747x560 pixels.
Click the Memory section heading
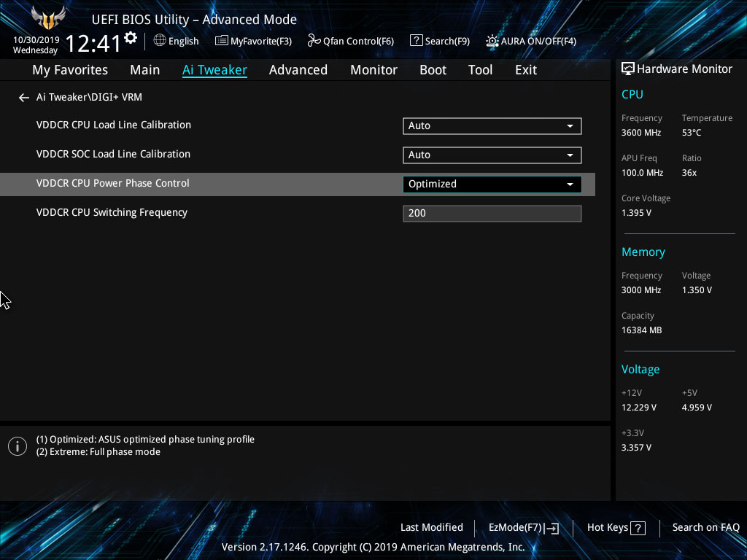pos(643,252)
